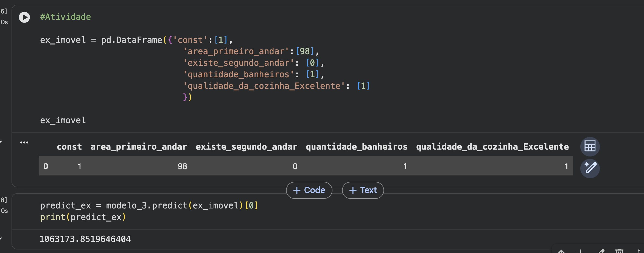Move cell up with the arrow icon

point(561,251)
